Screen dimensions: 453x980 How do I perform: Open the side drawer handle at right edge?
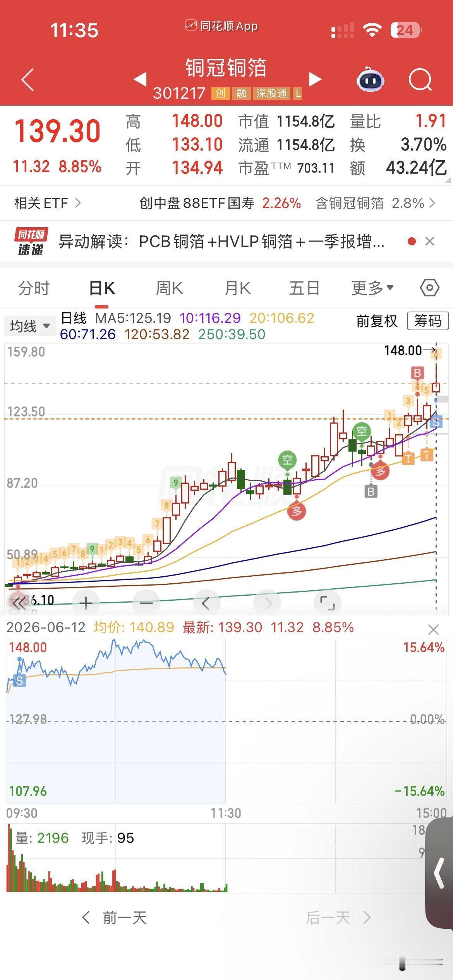[439, 873]
